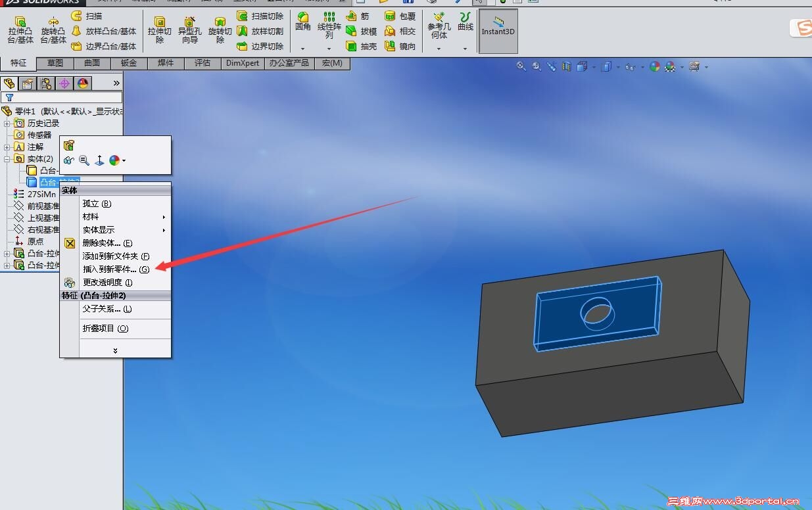Choose 插入到新零件... (G) menu entry
Viewport: 812px width, 510px height.
(x=116, y=269)
